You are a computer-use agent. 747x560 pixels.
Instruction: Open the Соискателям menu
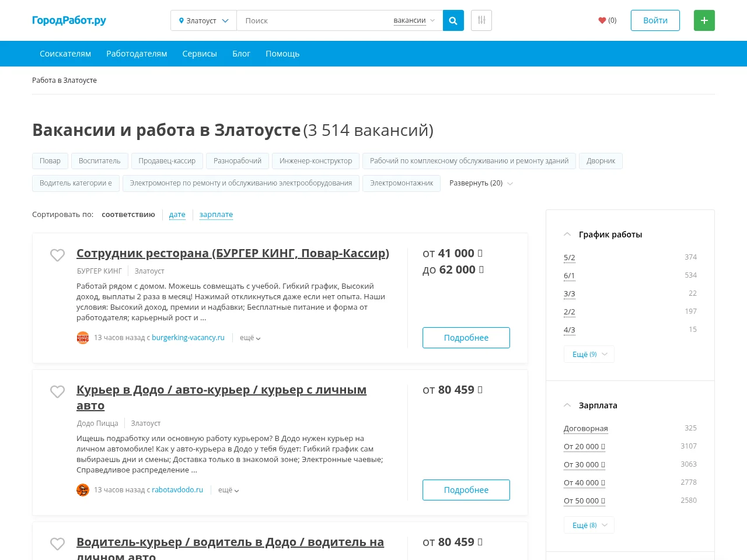click(x=65, y=54)
